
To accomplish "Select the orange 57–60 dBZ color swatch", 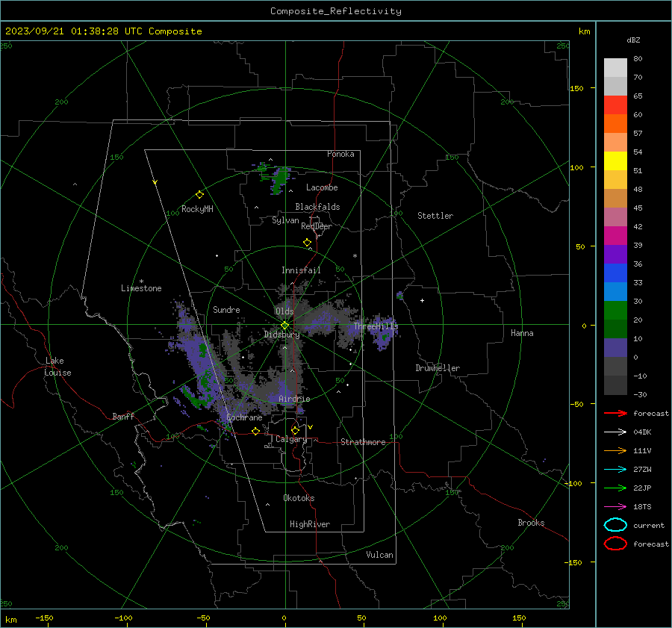I will click(x=615, y=124).
